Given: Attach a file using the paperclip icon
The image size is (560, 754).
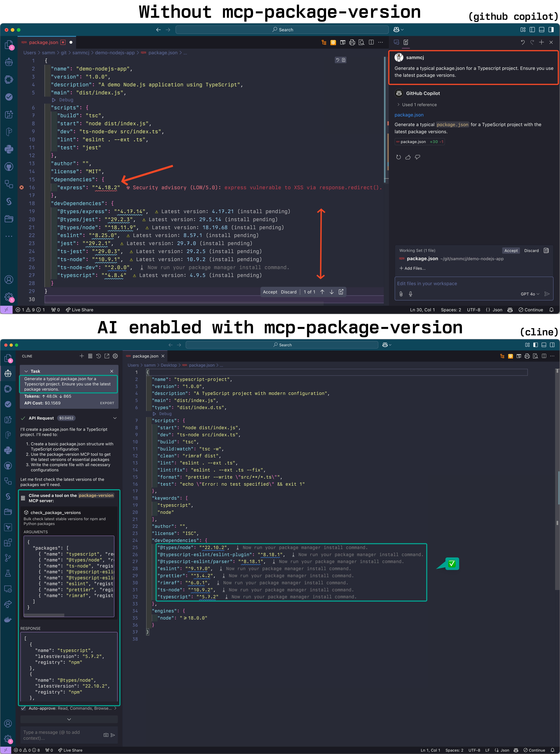Looking at the screenshot, I should [401, 294].
